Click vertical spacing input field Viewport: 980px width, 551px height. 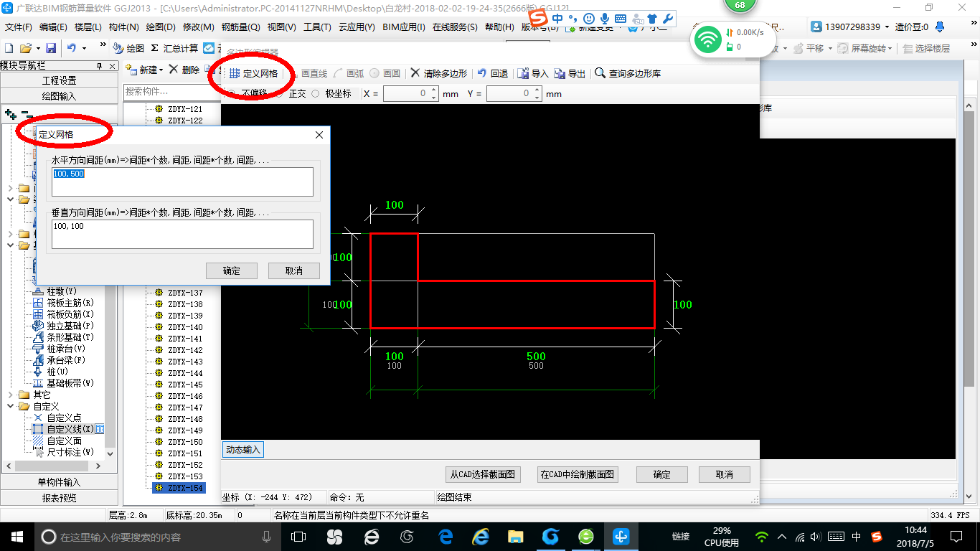point(182,234)
